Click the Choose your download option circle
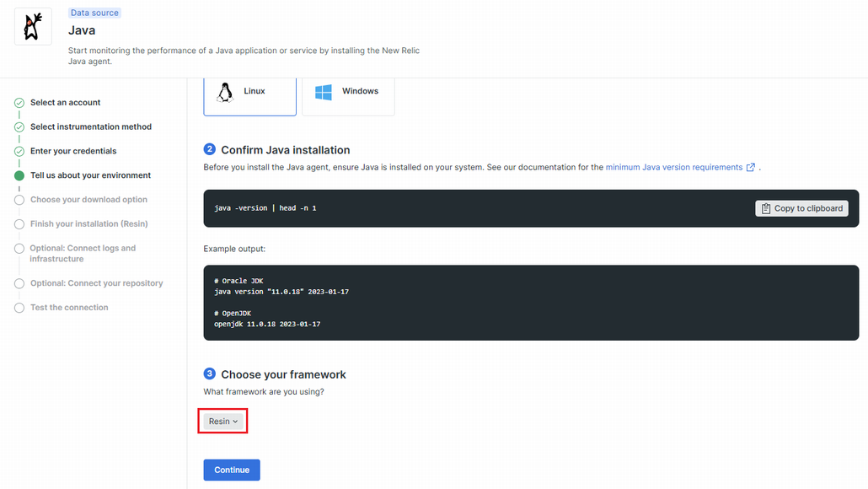This screenshot has width=868, height=489. pos(19,200)
